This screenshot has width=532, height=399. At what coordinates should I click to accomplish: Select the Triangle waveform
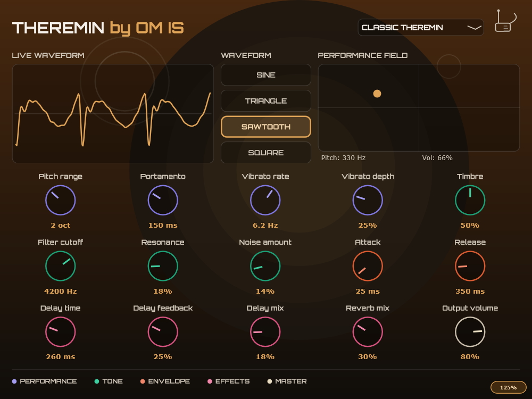pyautogui.click(x=266, y=101)
